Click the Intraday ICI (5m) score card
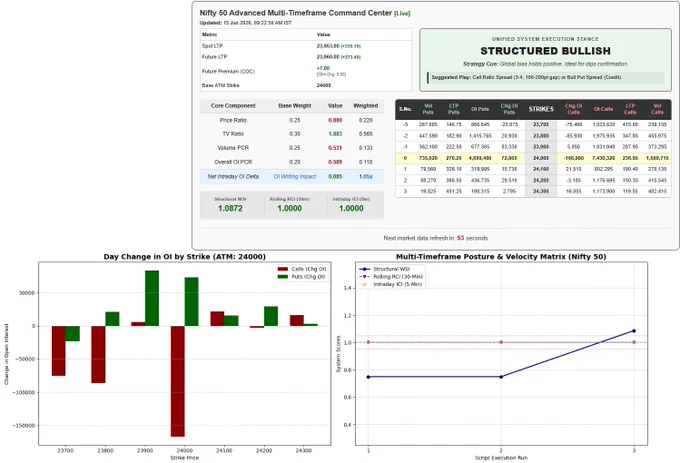 (351, 205)
